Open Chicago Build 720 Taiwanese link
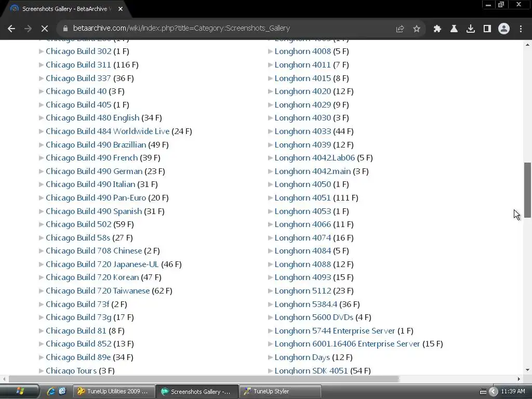This screenshot has width=532, height=399. (x=98, y=291)
